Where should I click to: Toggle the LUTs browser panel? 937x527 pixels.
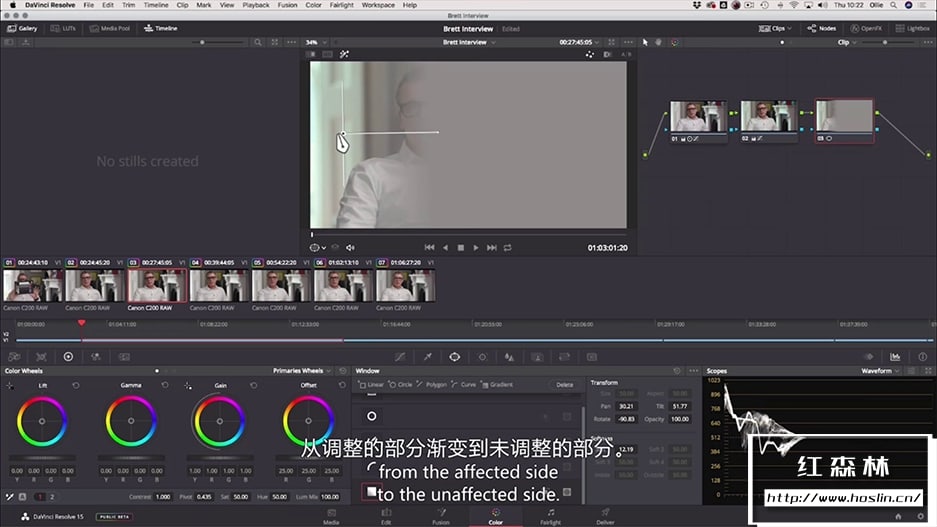pos(63,28)
